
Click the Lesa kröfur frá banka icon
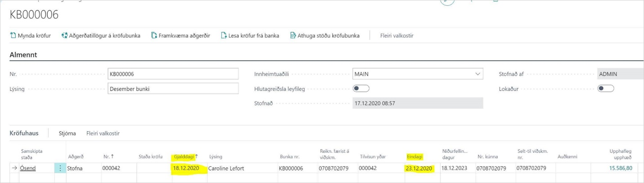[x=224, y=36]
